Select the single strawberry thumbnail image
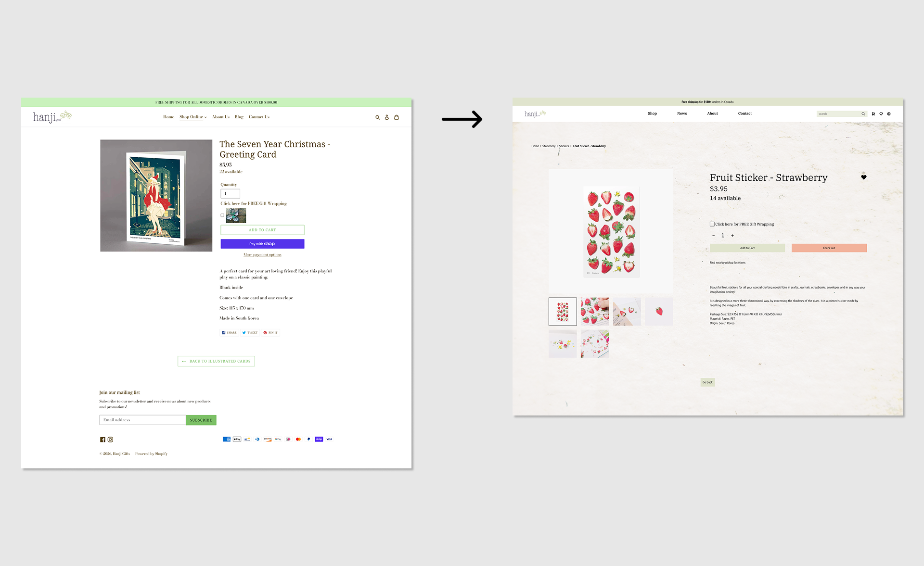924x566 pixels. (659, 312)
